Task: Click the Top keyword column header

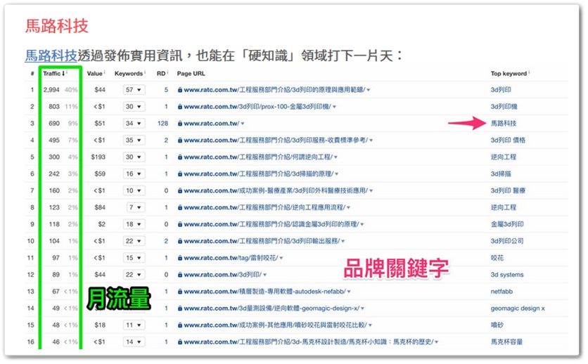Action: pyautogui.click(x=509, y=73)
